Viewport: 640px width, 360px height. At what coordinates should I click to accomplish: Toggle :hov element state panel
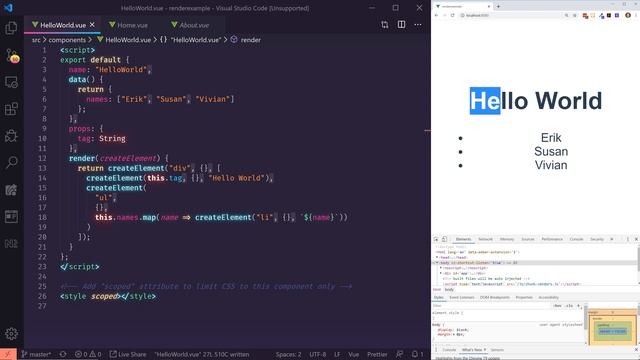(x=557, y=306)
